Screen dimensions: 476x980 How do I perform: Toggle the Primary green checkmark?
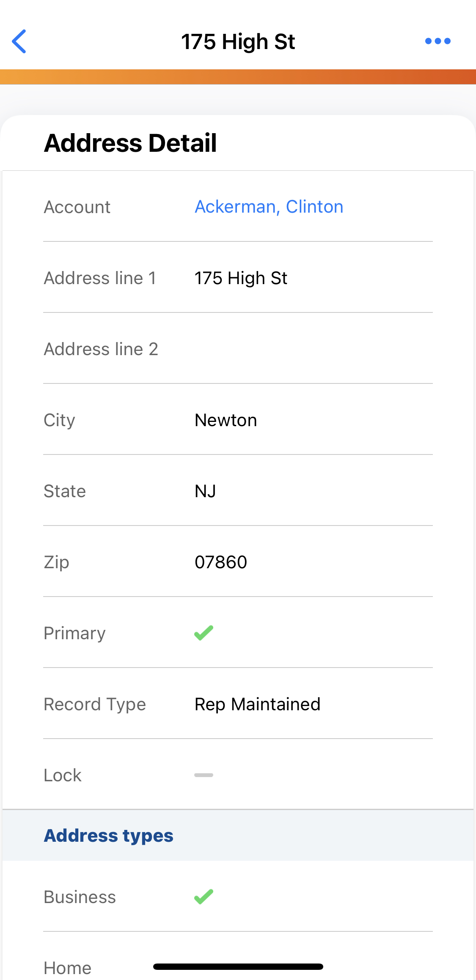(204, 633)
